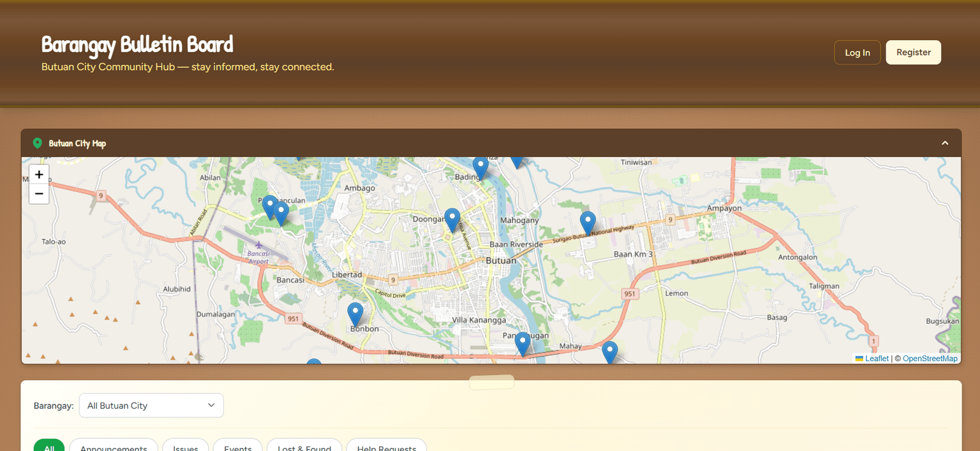Click the Ampayon label on the map
This screenshot has height=451, width=980.
click(724, 209)
